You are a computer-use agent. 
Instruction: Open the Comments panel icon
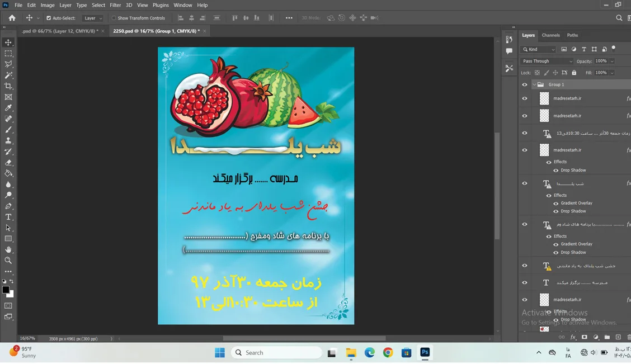(x=509, y=51)
